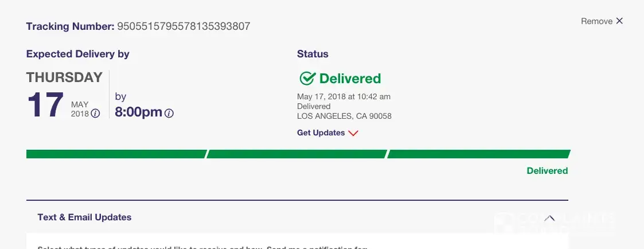The height and width of the screenshot is (249, 644).
Task: Click the THURSDAY delivery day text
Action: click(x=64, y=77)
